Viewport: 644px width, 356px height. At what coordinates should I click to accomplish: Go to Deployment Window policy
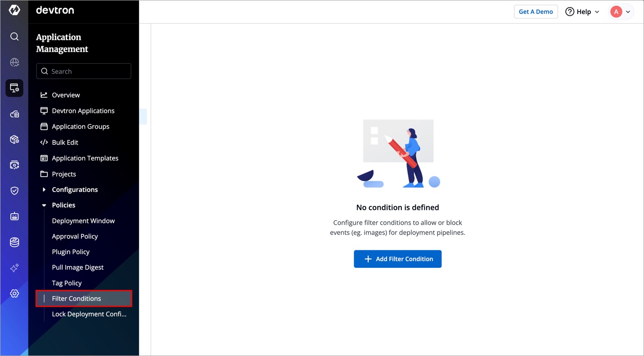click(83, 221)
